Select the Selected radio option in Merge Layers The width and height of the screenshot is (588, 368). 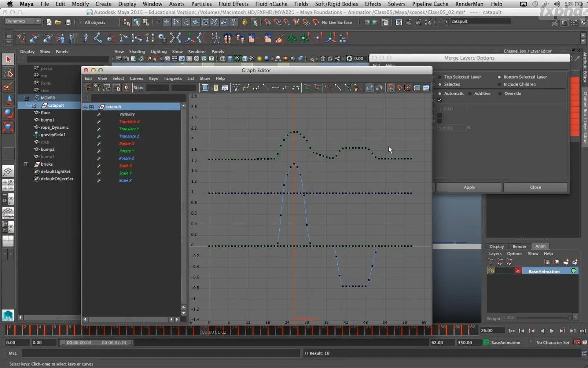[440, 84]
